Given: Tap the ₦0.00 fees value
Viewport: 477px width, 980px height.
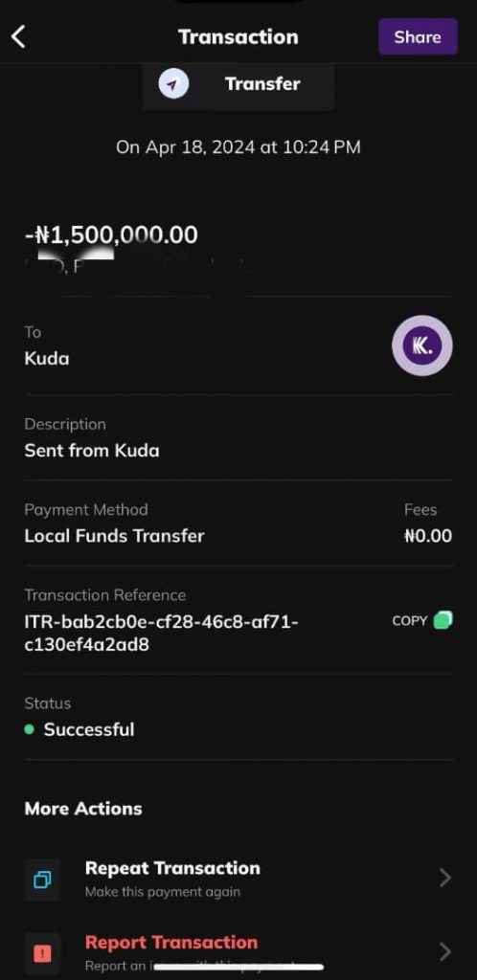Looking at the screenshot, I should pyautogui.click(x=427, y=536).
